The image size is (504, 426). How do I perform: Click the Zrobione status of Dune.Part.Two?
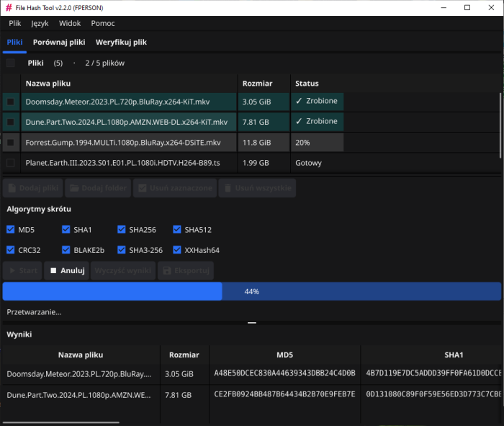pyautogui.click(x=317, y=121)
